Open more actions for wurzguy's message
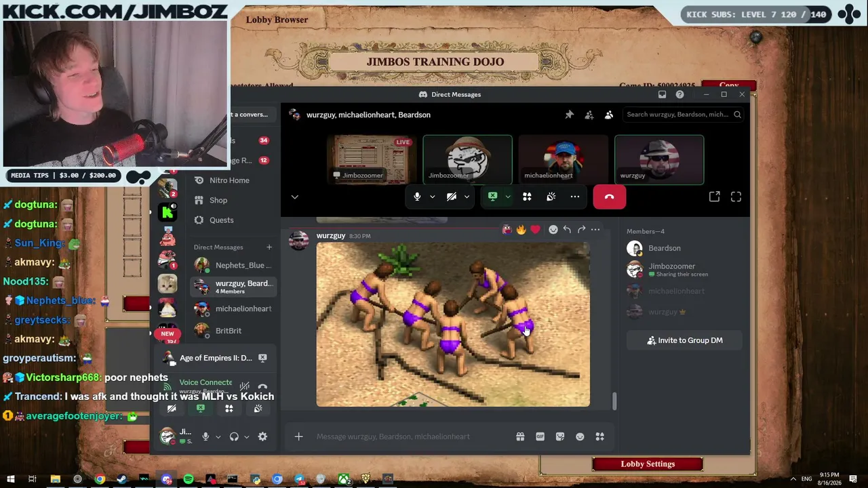 pos(595,230)
